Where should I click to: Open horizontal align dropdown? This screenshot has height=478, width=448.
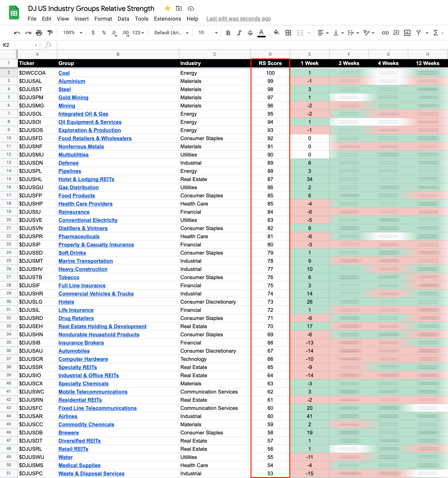[x=323, y=33]
